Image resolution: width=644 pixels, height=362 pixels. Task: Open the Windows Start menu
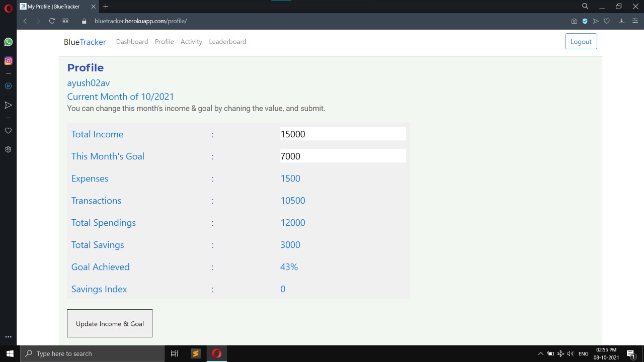point(10,353)
